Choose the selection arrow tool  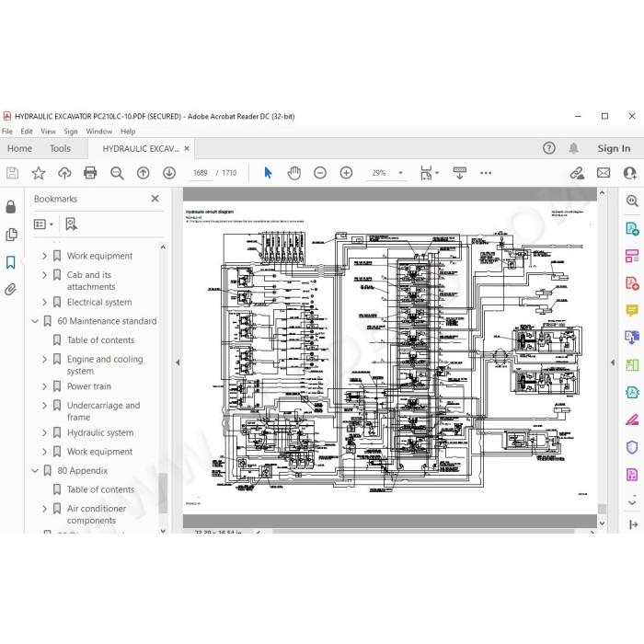click(x=268, y=173)
